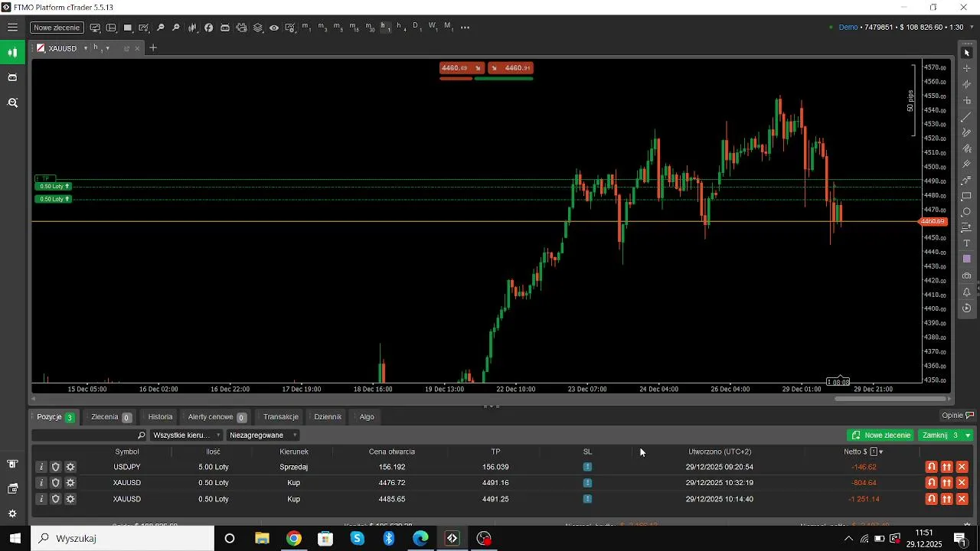Open protection shield for USDJPY position
980x551 pixels.
(56, 467)
